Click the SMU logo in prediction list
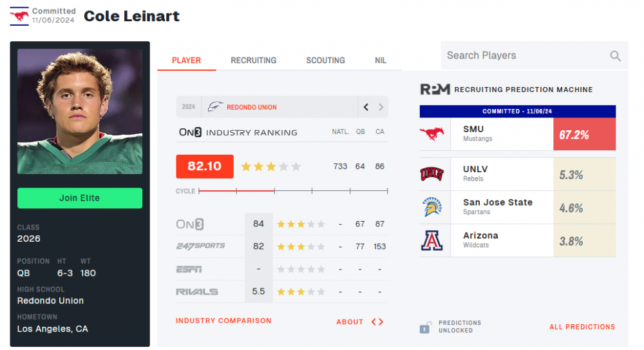Screen dimensions: 644x350 tap(432, 134)
